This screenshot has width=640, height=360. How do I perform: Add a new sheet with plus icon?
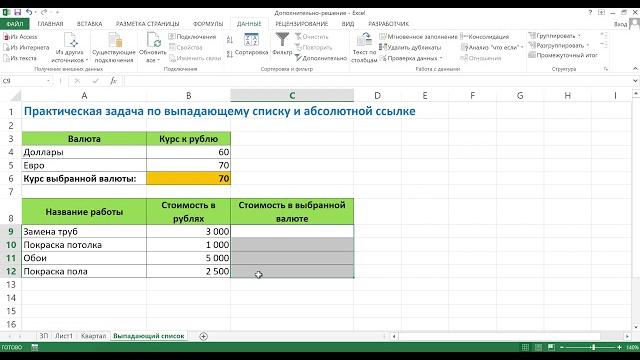[203, 336]
